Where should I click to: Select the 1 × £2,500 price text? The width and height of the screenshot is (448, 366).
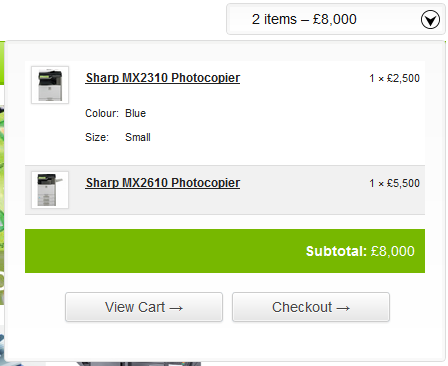(394, 78)
